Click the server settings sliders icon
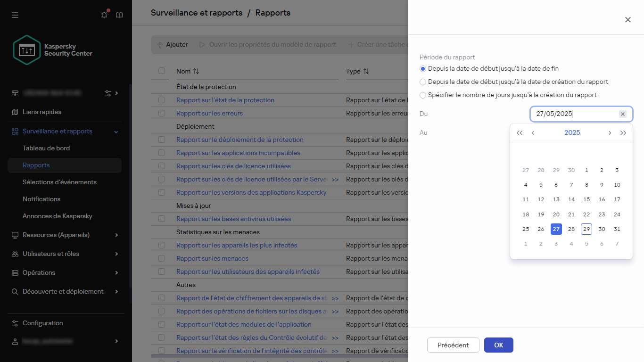 (x=108, y=93)
